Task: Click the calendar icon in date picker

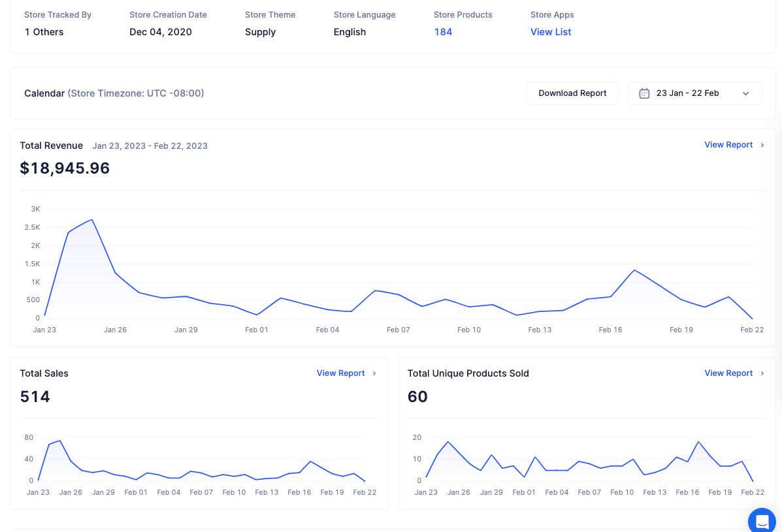Action: 644,93
